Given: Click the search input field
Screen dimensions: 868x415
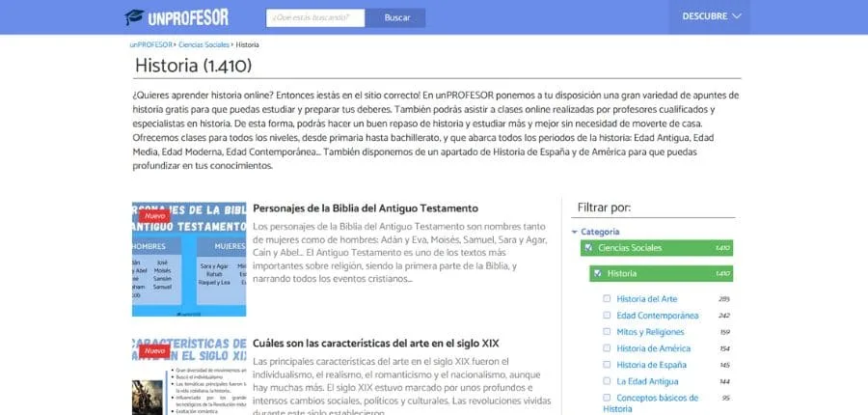Looking at the screenshot, I should pyautogui.click(x=315, y=17).
